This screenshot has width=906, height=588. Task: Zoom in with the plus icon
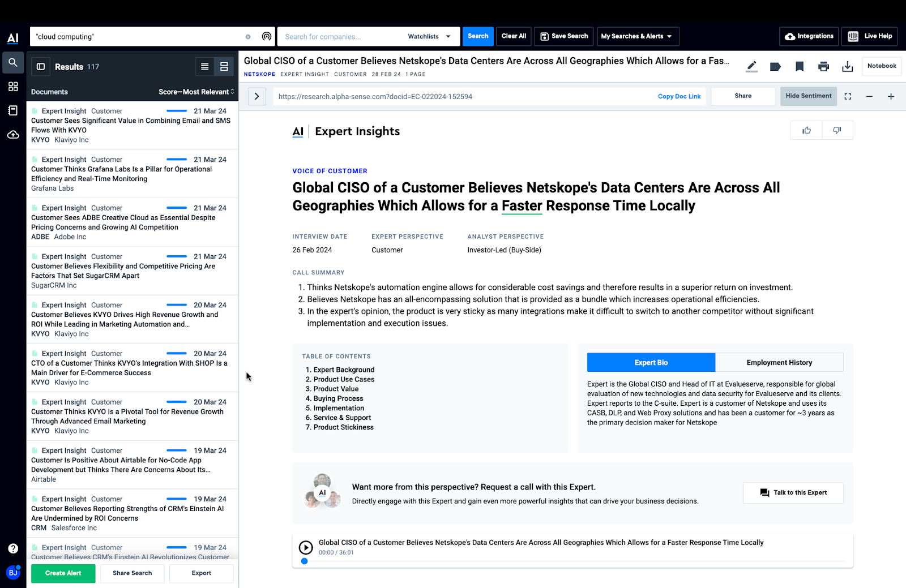(891, 97)
